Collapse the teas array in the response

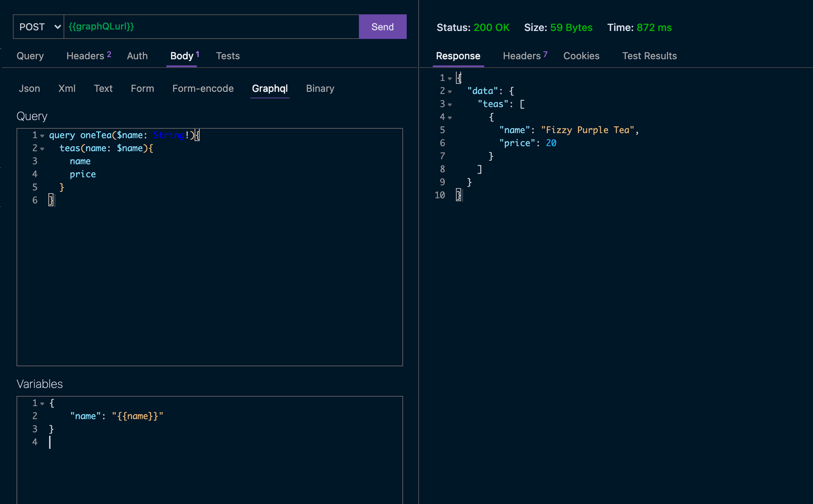(449, 104)
